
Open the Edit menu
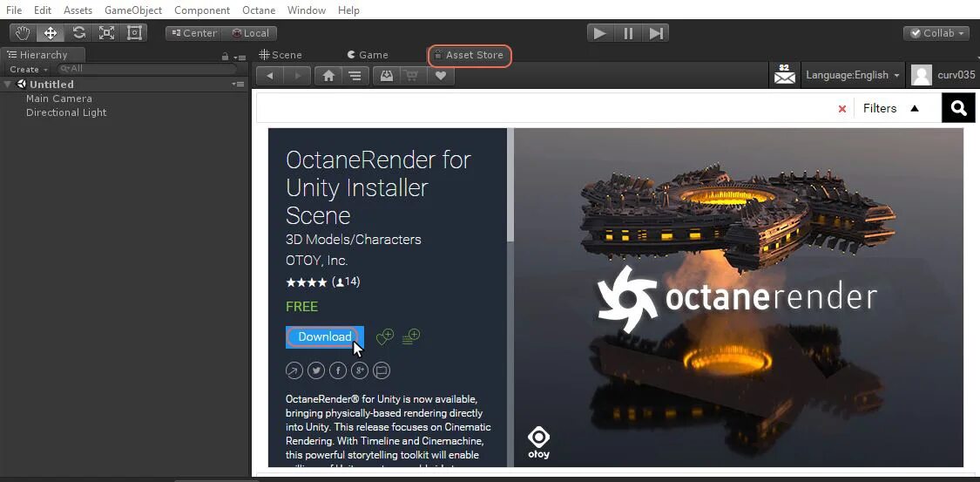click(43, 10)
